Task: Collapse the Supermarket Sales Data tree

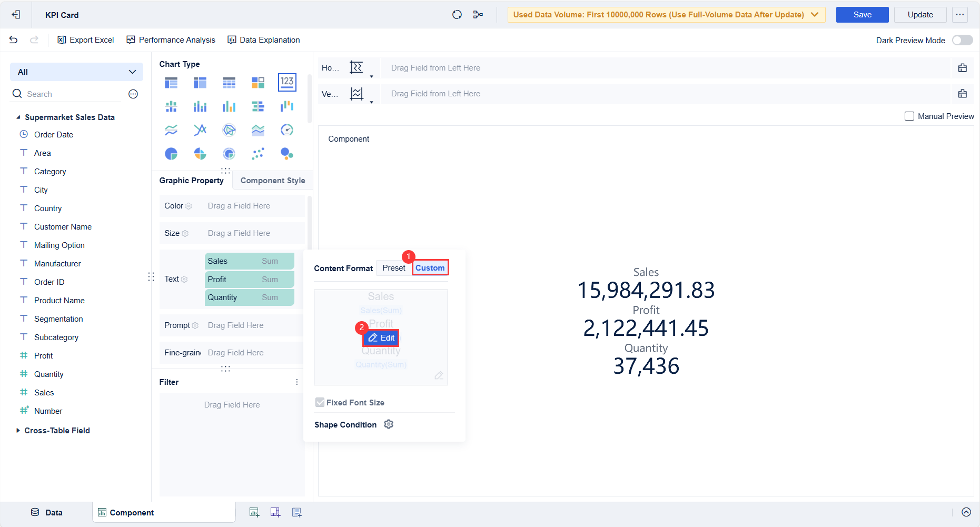Action: pos(19,117)
